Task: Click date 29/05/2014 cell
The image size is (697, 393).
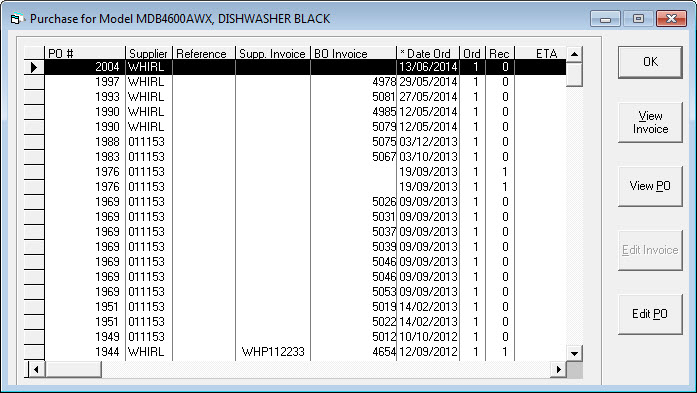Action: [428, 82]
